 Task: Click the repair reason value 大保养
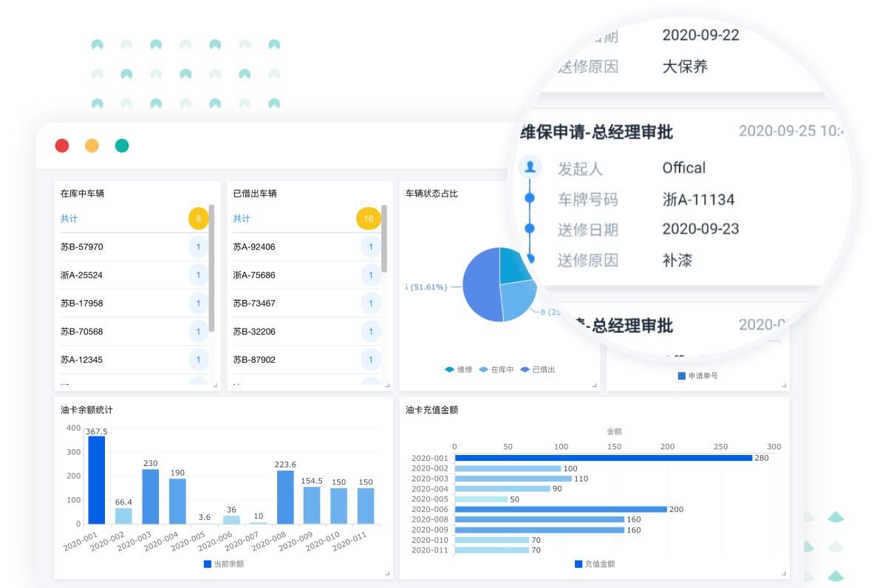tap(685, 66)
